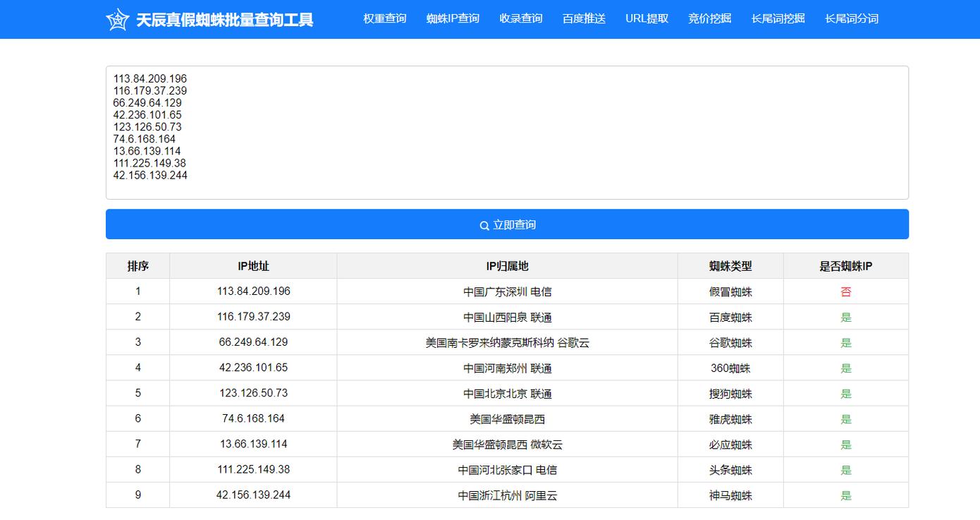Select IP 13.66.139.114 in the results table
This screenshot has width=980, height=520.
(x=254, y=444)
